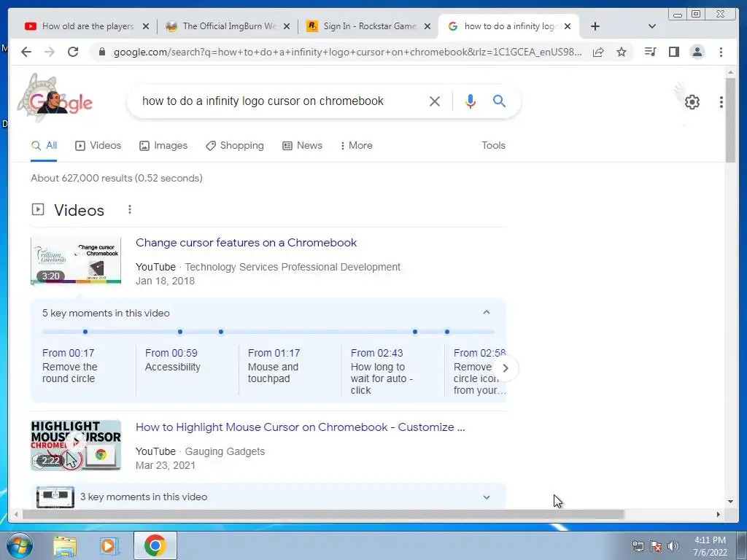The width and height of the screenshot is (747, 560).
Task: Click the Chromebook cursor video thumbnail
Action: [76, 260]
